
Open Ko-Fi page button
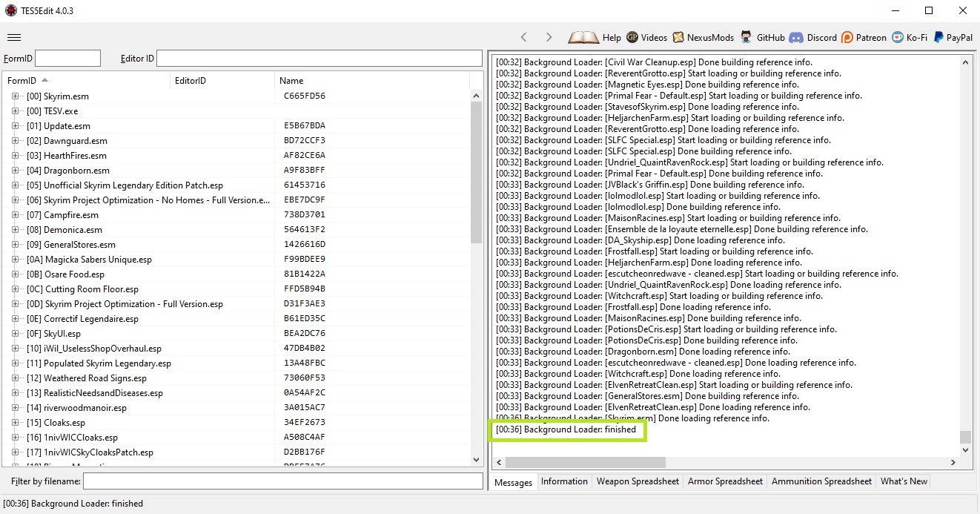point(910,37)
